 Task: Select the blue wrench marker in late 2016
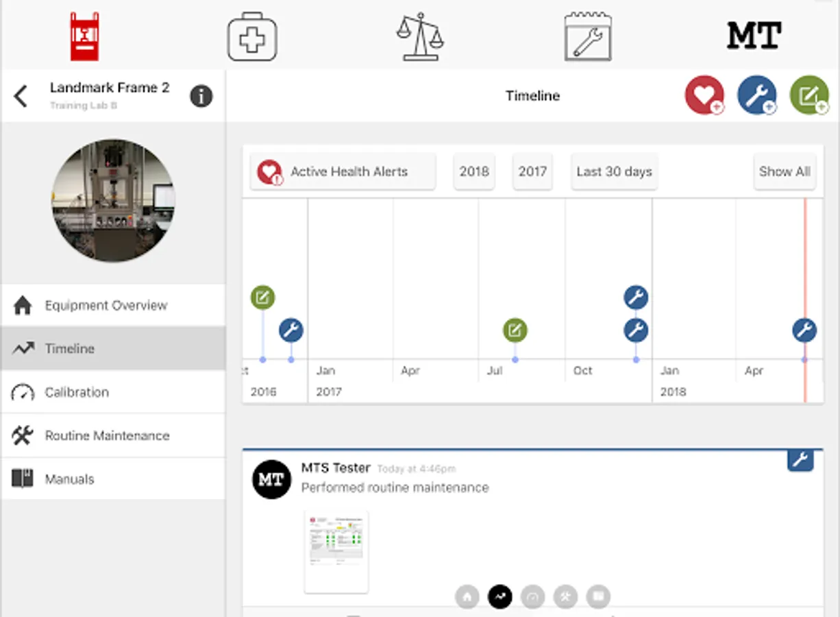(291, 330)
